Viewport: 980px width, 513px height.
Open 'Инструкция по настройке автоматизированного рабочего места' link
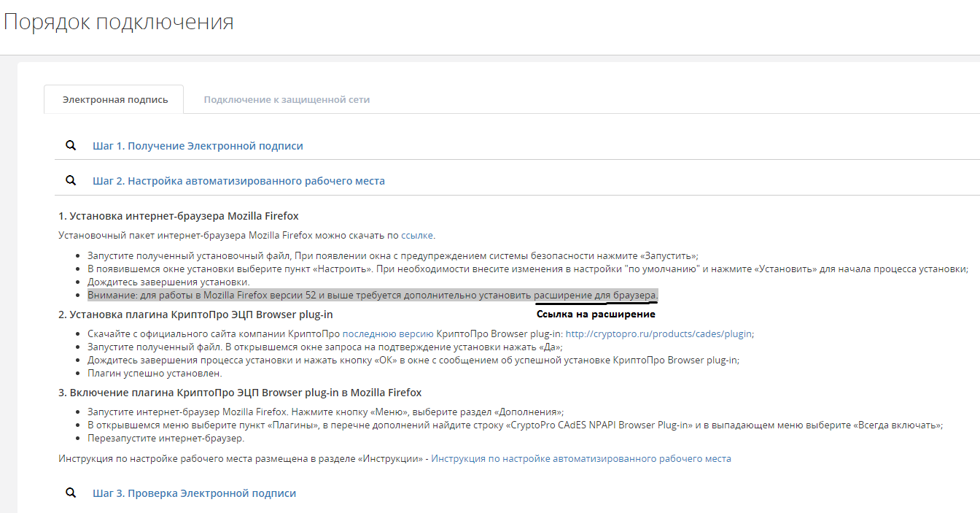point(580,458)
